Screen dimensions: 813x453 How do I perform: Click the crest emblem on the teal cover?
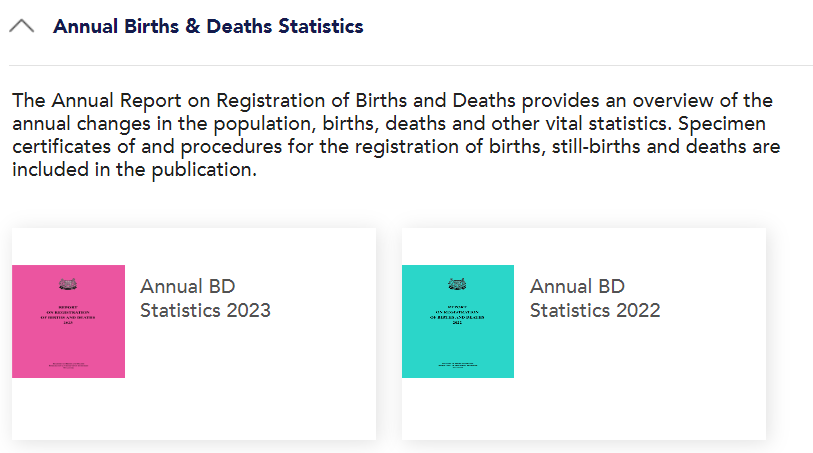[457, 284]
